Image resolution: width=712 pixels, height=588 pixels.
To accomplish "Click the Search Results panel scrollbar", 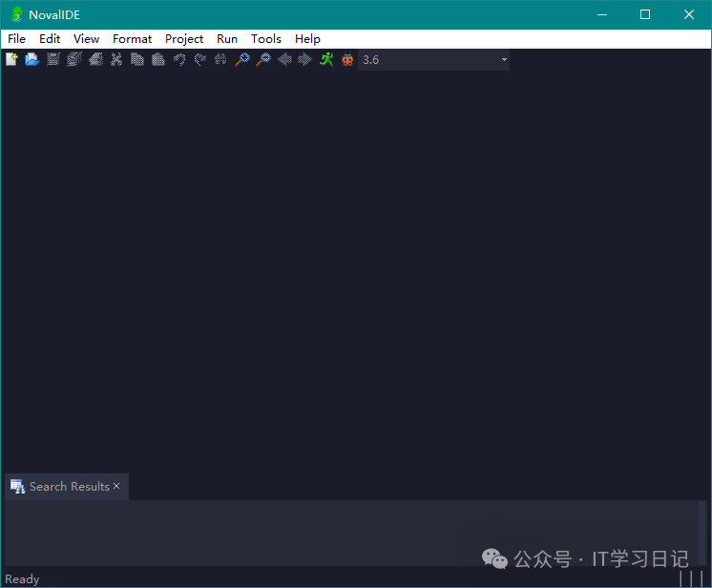I will tap(702, 532).
